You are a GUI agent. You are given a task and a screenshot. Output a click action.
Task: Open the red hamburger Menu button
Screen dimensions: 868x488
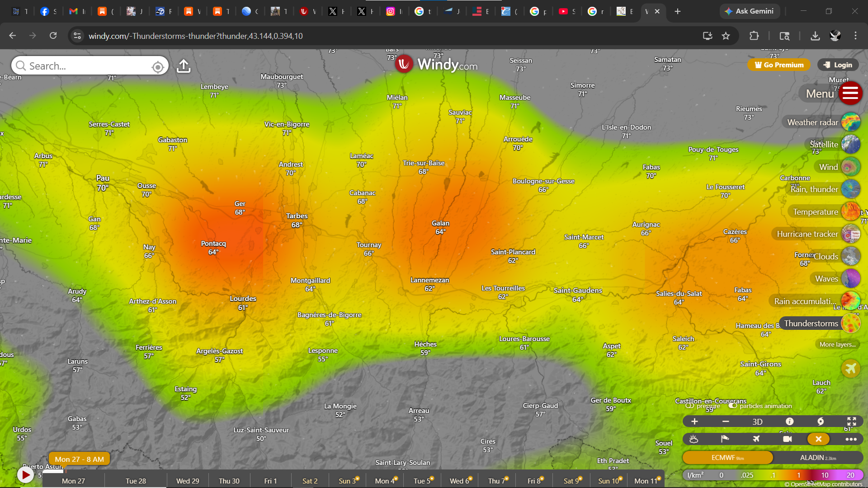(850, 94)
